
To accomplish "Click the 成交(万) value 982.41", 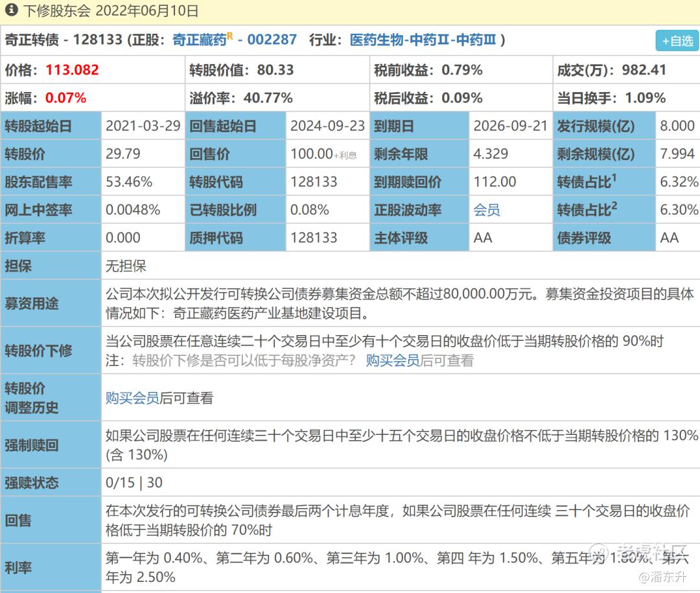I will click(x=644, y=69).
